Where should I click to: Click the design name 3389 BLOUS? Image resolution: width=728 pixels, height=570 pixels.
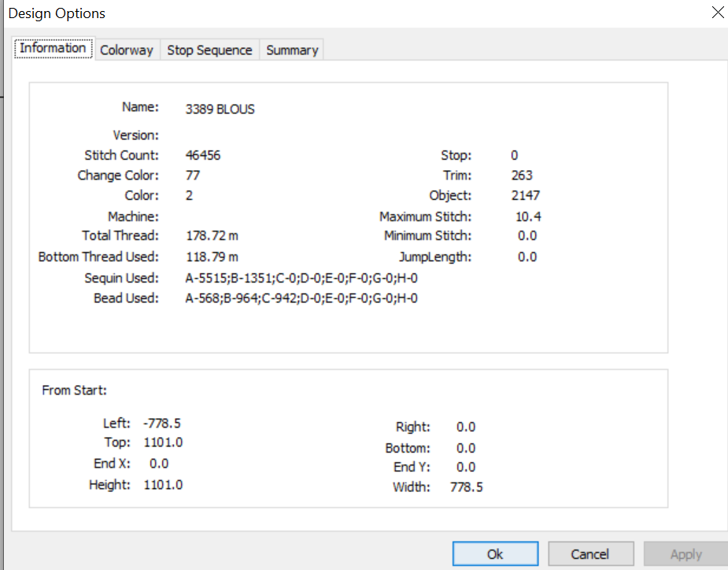click(x=220, y=109)
